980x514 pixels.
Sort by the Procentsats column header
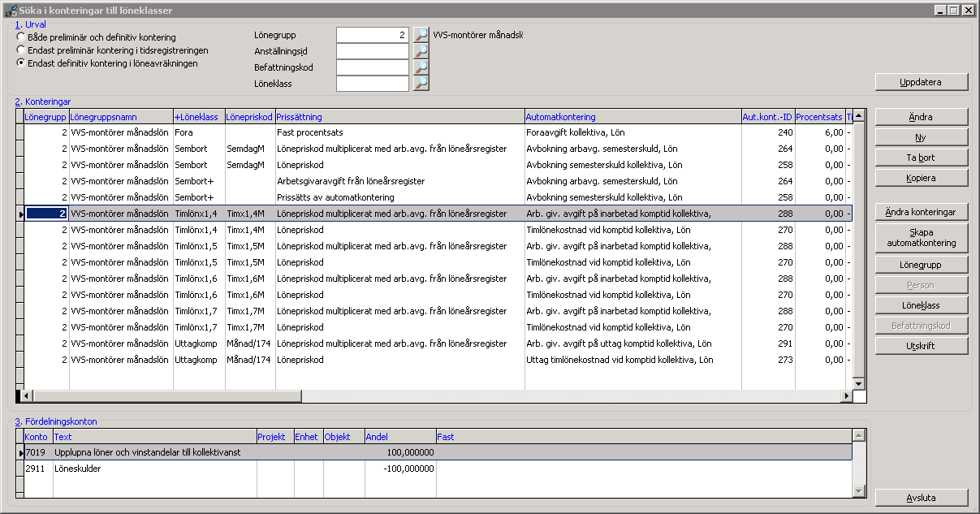coord(819,117)
